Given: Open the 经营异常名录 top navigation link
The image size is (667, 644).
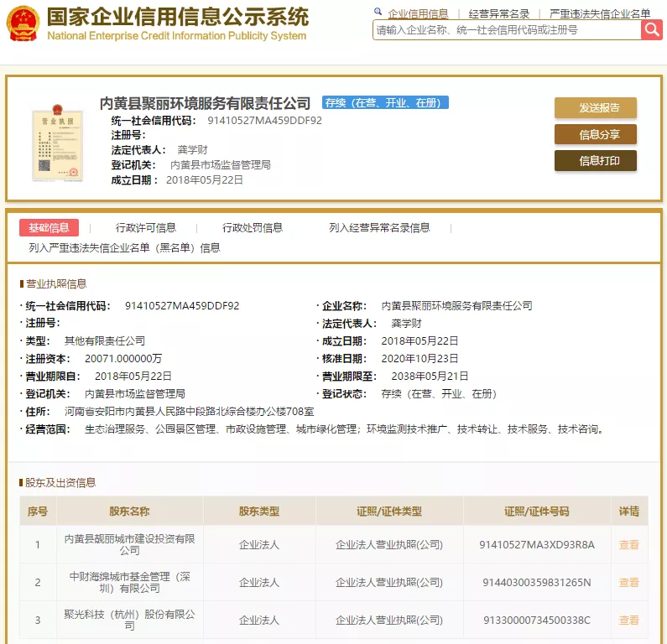Looking at the screenshot, I should tap(499, 14).
